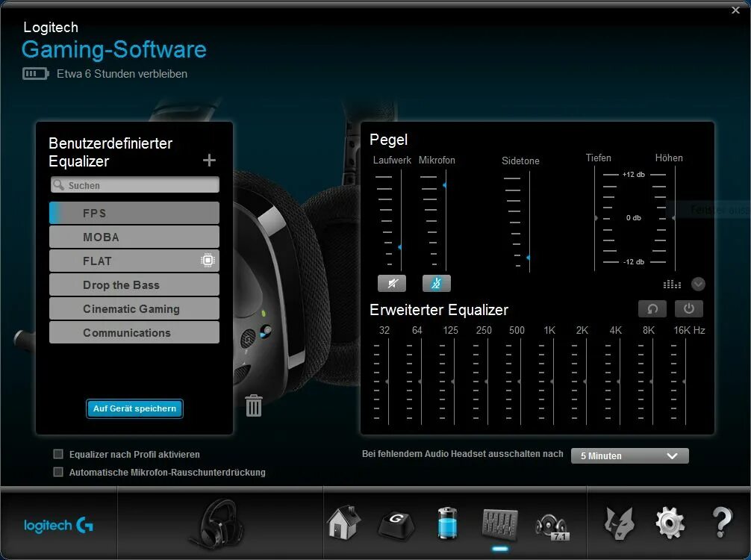
Task: Click the Höhen treble slider handle
Action: [674, 218]
